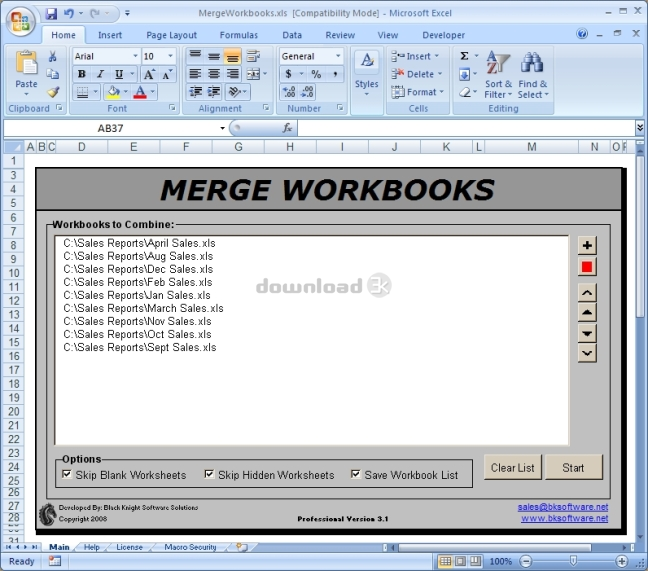Align text right
The height and width of the screenshot is (571, 648).
coord(233,74)
